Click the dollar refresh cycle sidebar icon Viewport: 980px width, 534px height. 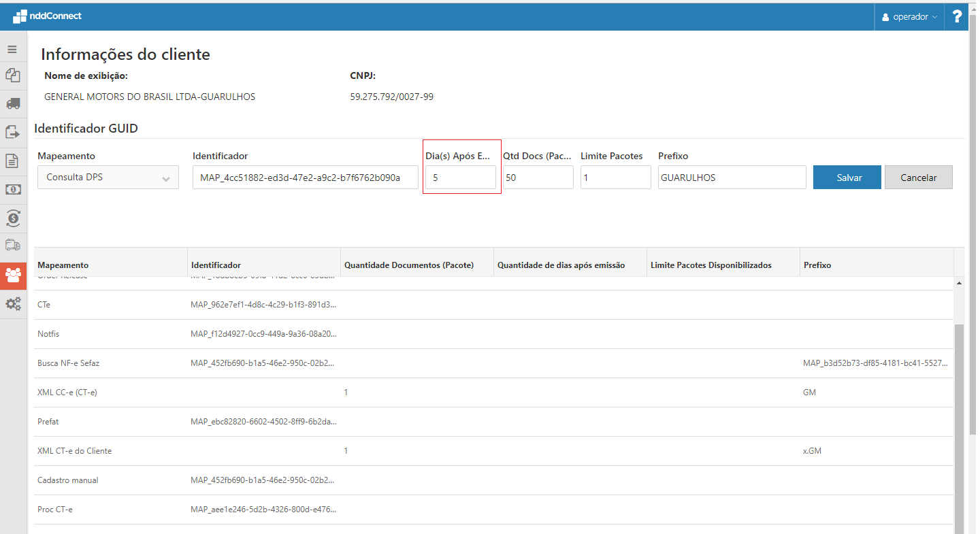click(x=12, y=218)
